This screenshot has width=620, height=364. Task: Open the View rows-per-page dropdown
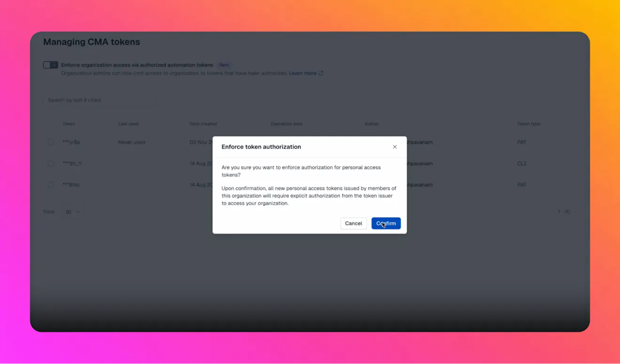click(72, 212)
